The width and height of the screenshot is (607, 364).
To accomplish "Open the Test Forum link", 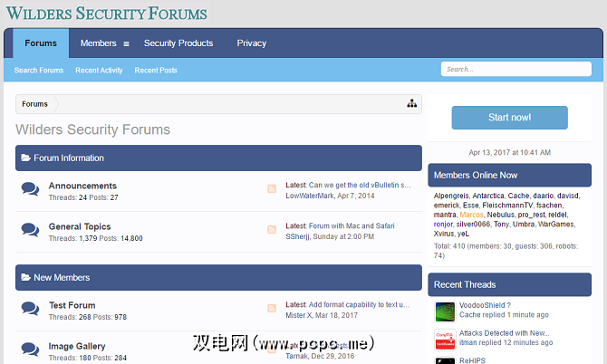I will click(72, 305).
